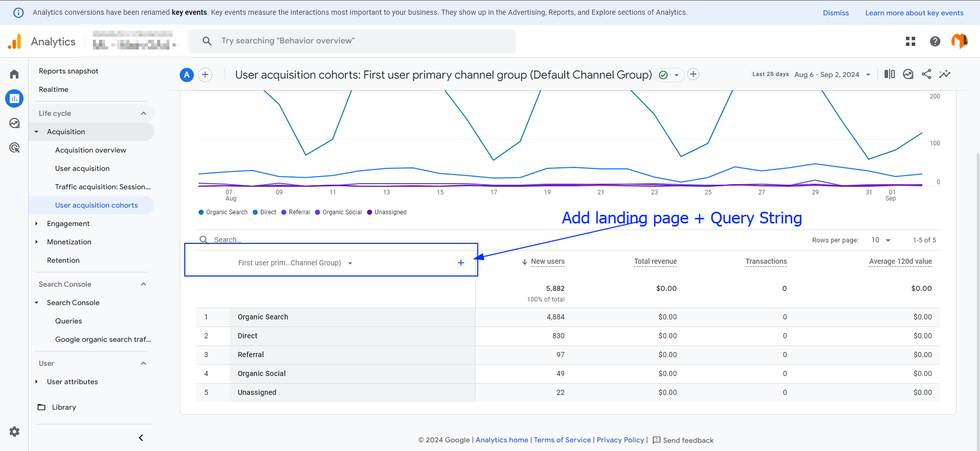980x451 pixels.
Task: Click the top Analytics search field
Action: coord(352,41)
